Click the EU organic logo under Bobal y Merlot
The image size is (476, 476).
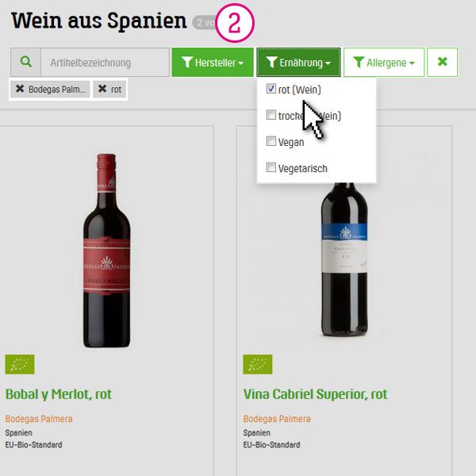(x=20, y=364)
